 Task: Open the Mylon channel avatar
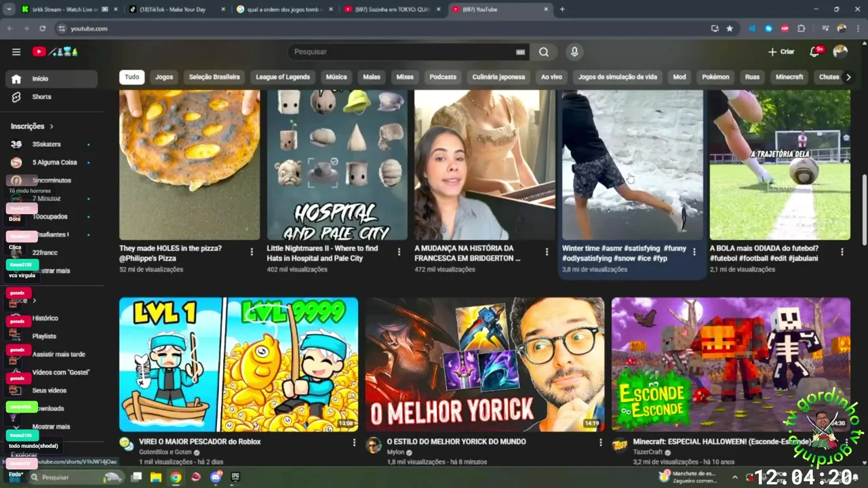373,445
